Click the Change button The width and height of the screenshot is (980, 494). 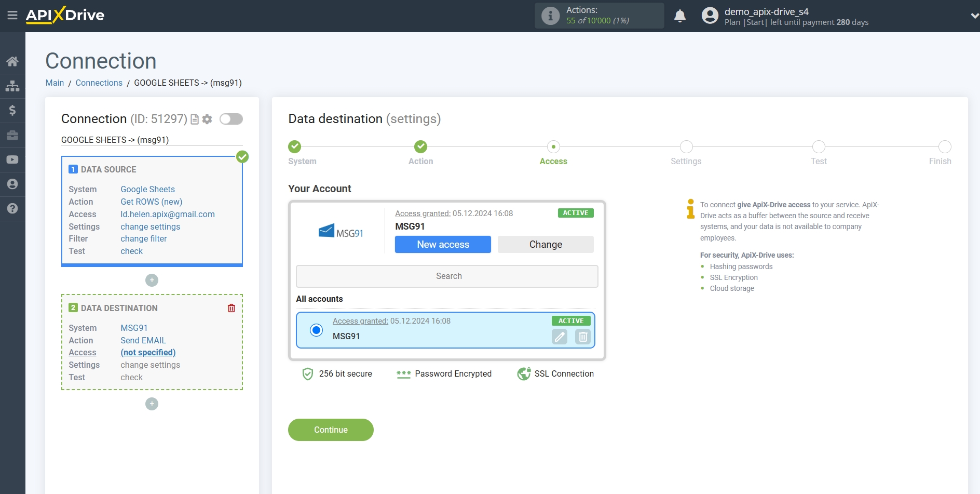[x=546, y=244]
